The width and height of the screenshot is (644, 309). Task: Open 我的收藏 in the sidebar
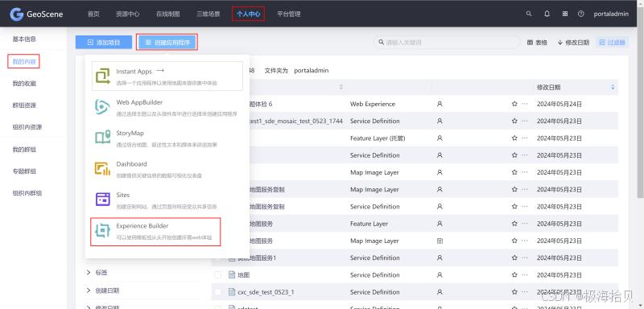coord(24,84)
